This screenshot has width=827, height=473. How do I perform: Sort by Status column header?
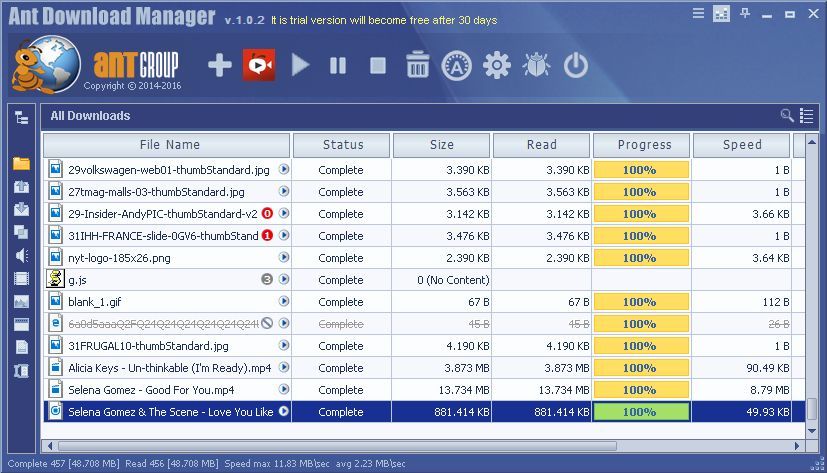coord(341,145)
